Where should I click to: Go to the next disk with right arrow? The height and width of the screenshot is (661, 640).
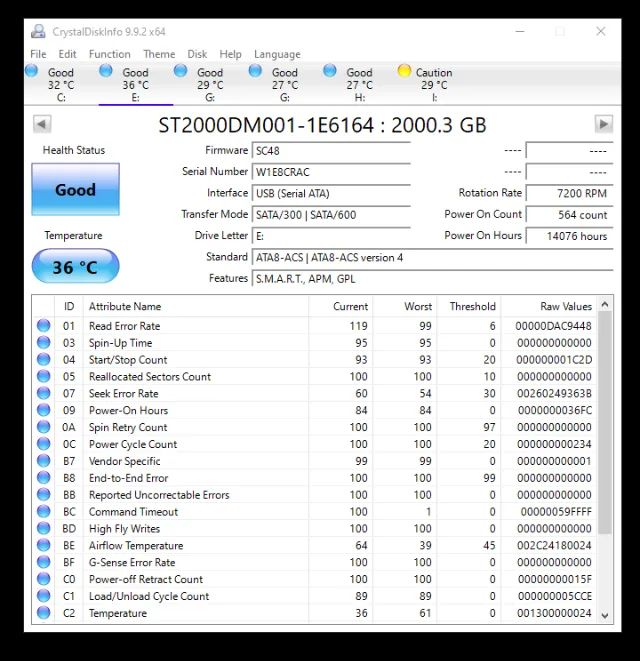(x=604, y=124)
